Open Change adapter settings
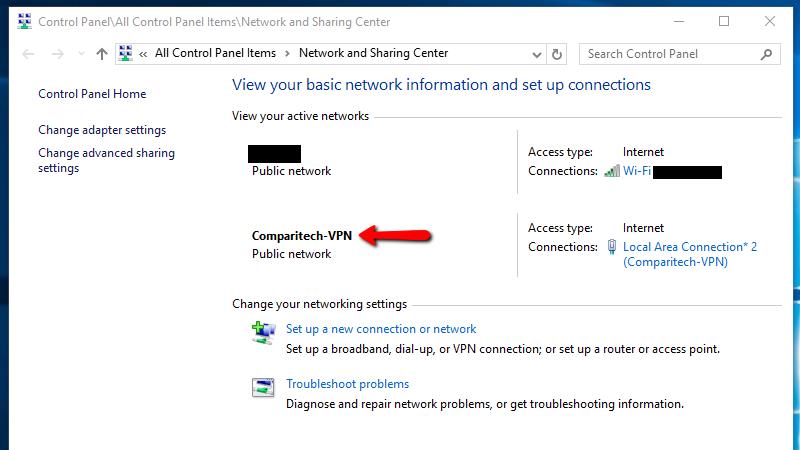Viewport: 800px width, 450px height. tap(102, 130)
